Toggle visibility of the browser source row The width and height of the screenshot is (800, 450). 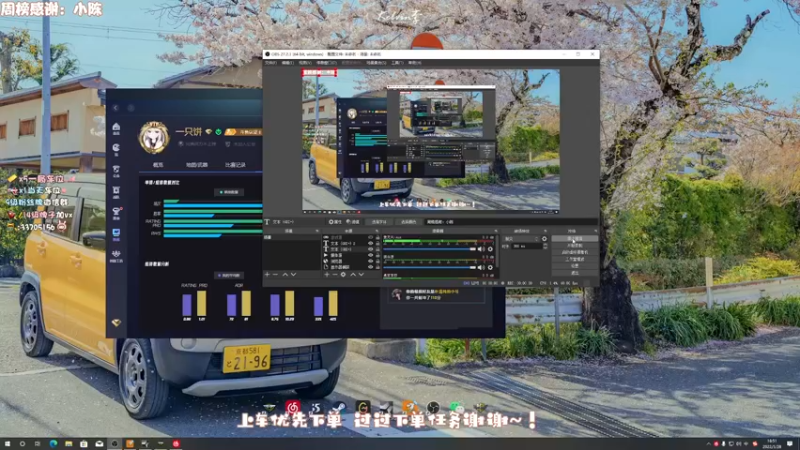pyautogui.click(x=370, y=261)
